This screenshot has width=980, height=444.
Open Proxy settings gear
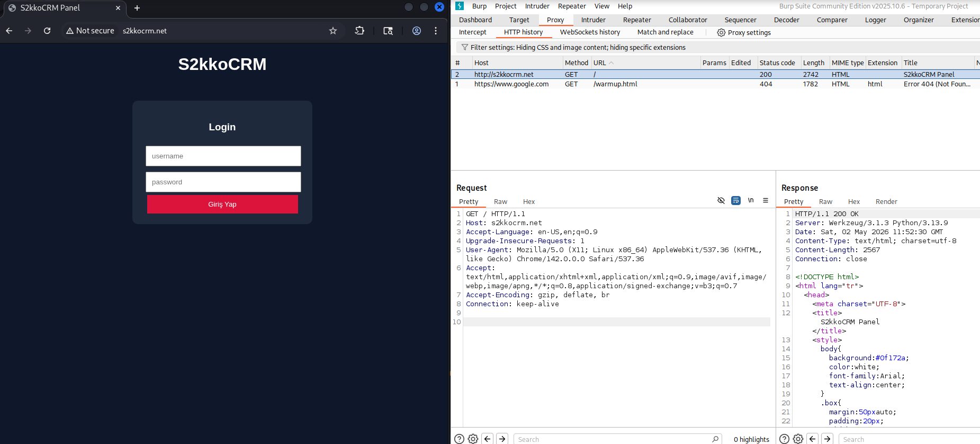coord(744,33)
